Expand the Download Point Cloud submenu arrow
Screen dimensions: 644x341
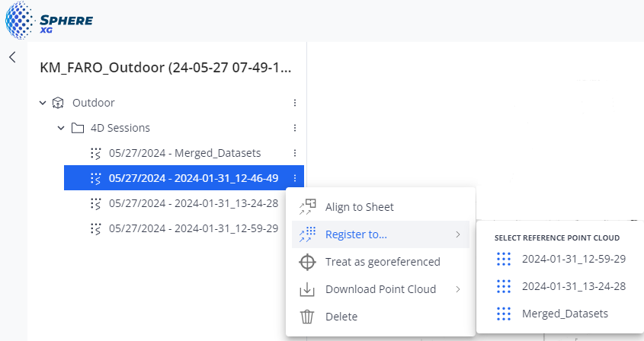tap(458, 289)
